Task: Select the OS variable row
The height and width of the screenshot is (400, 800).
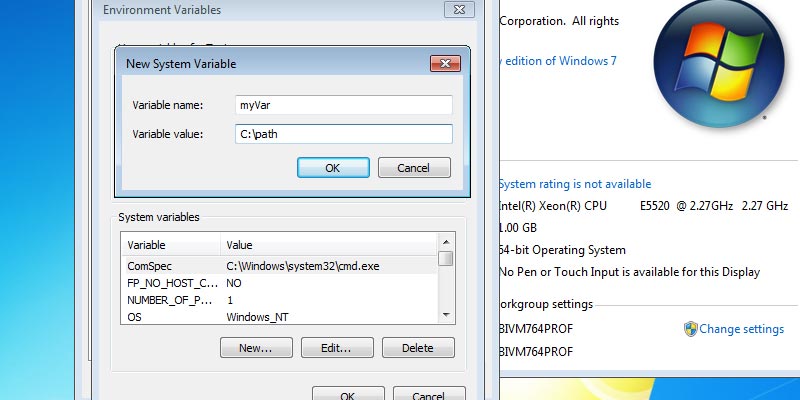Action: coord(280,317)
